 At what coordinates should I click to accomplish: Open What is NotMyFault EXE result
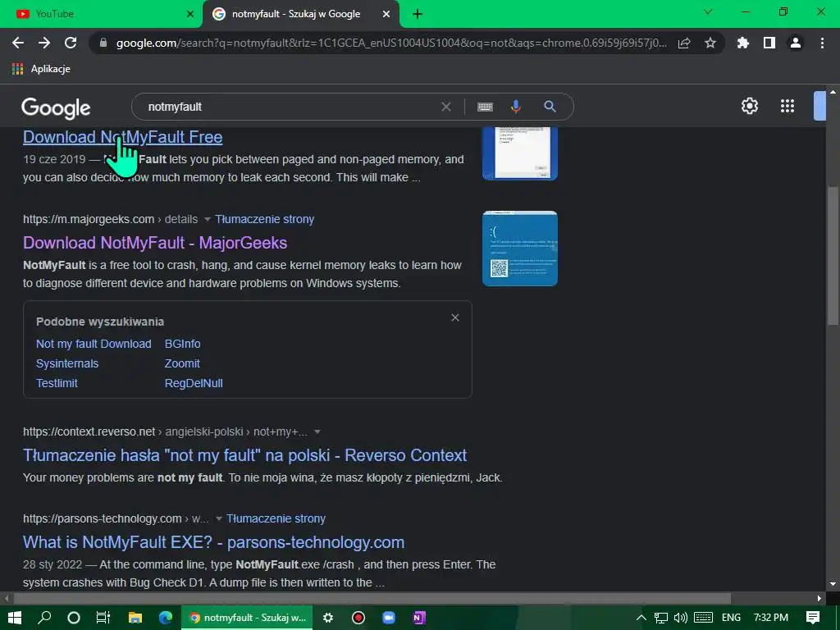coord(214,542)
